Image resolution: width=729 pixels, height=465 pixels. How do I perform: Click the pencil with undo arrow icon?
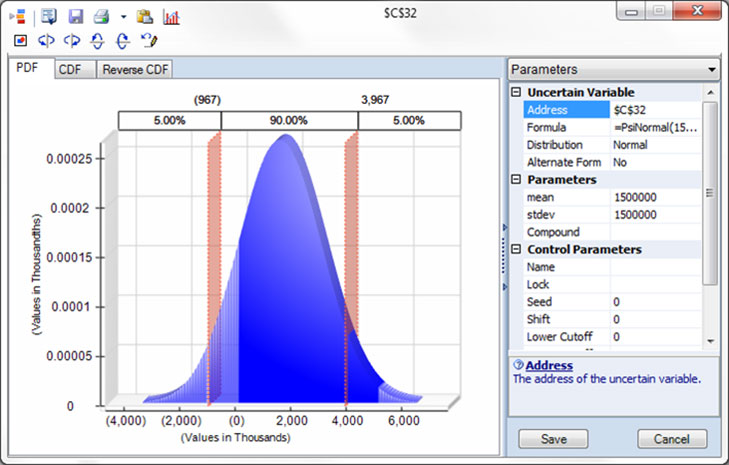pos(149,41)
